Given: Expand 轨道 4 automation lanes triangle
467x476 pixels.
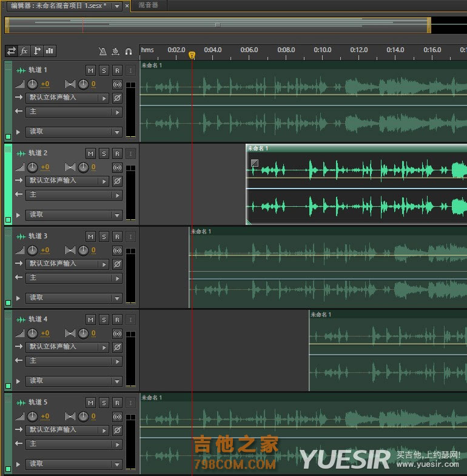Looking at the screenshot, I should tap(18, 381).
